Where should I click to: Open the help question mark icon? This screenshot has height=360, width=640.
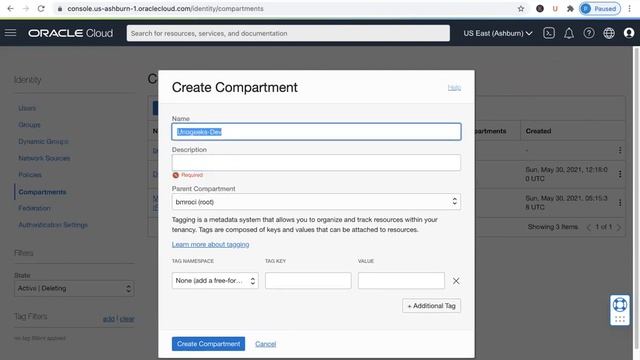point(589,33)
